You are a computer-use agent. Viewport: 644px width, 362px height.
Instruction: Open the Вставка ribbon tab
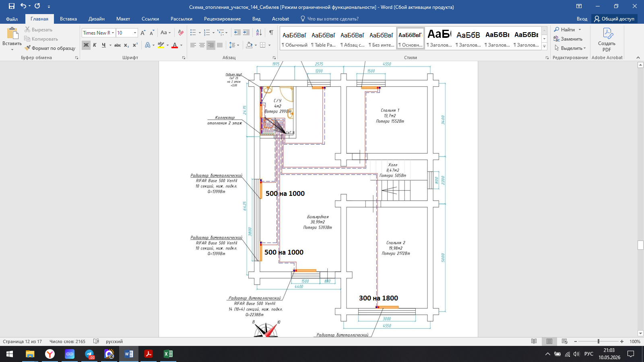pos(68,19)
